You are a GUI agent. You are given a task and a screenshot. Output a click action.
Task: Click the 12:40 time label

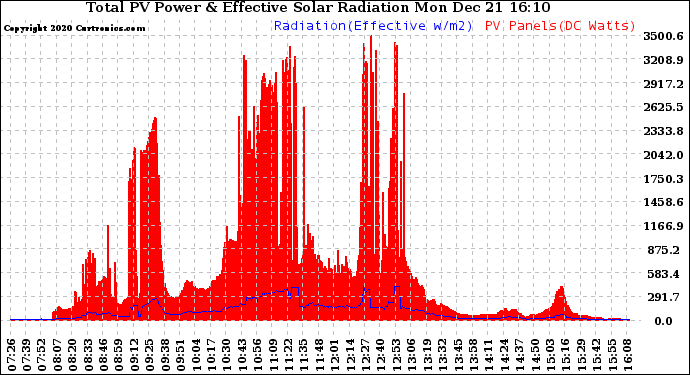[x=381, y=355]
